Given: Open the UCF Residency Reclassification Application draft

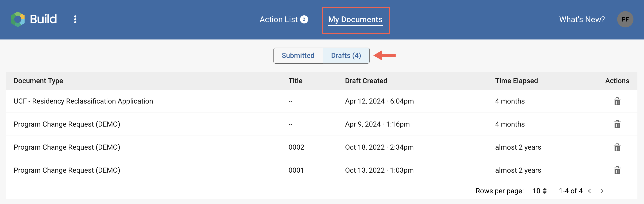Looking at the screenshot, I should coord(83,101).
